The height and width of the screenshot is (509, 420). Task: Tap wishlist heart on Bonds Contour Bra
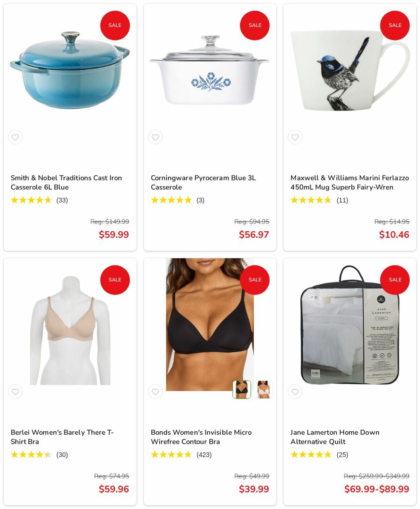coord(155,392)
